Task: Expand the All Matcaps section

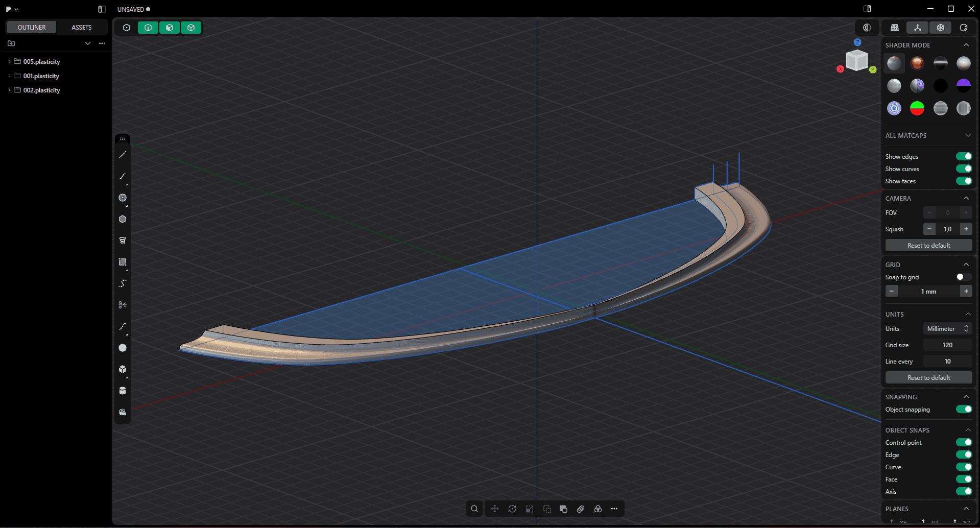Action: 968,135
